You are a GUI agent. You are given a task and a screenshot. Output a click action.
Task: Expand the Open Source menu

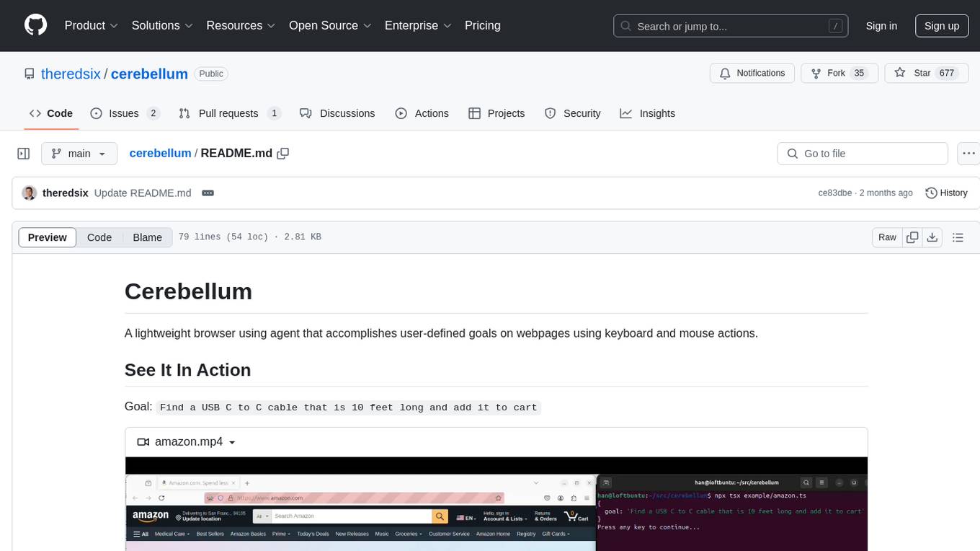(x=330, y=25)
